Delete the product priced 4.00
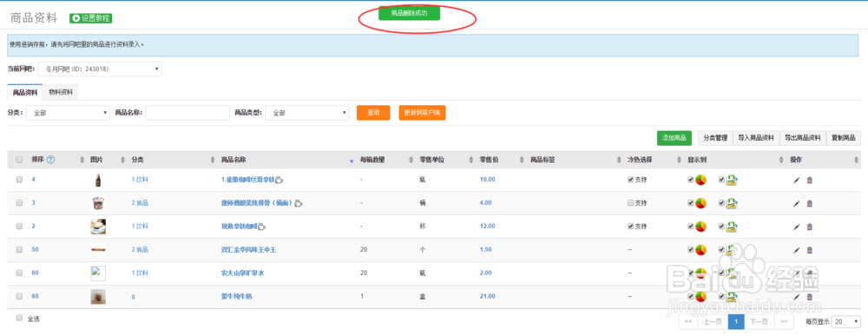868x336 pixels. coord(809,203)
